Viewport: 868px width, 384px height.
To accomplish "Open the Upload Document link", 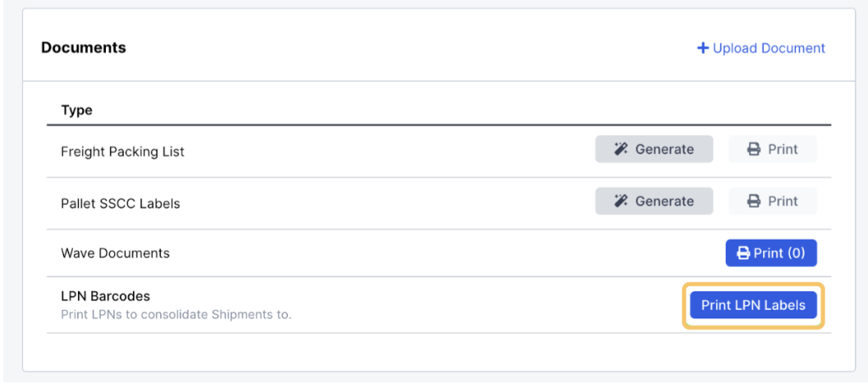I will pos(761,48).
